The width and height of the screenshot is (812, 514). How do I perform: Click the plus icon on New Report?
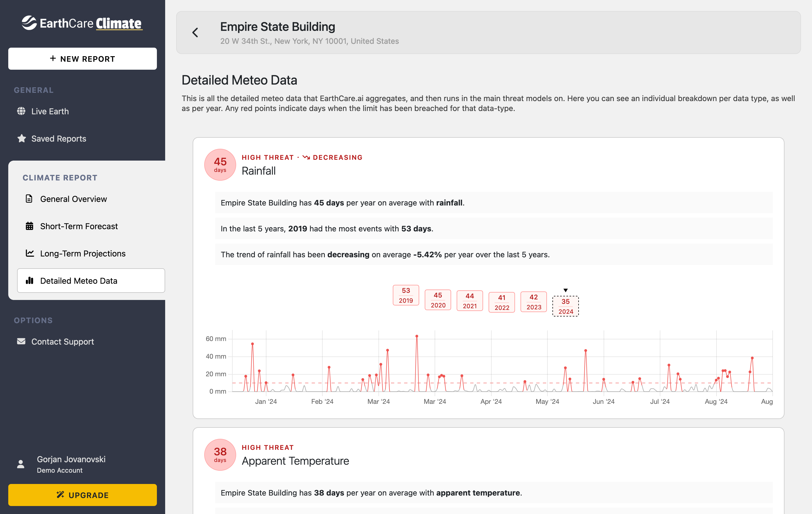click(x=53, y=58)
